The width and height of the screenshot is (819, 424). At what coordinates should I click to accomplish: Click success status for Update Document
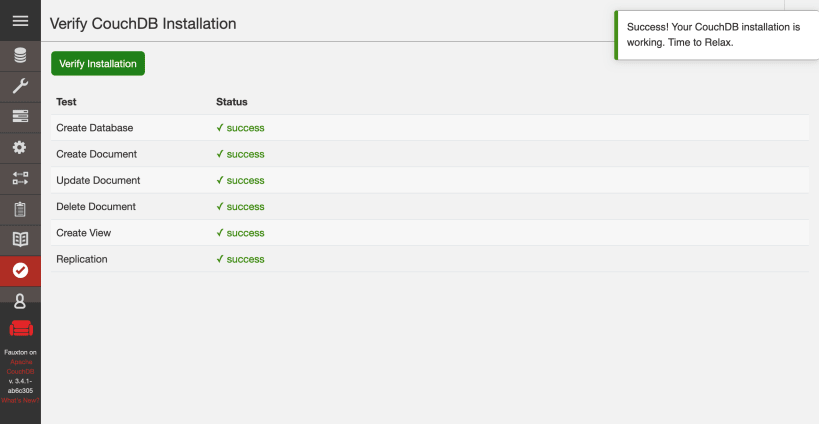pyautogui.click(x=240, y=180)
